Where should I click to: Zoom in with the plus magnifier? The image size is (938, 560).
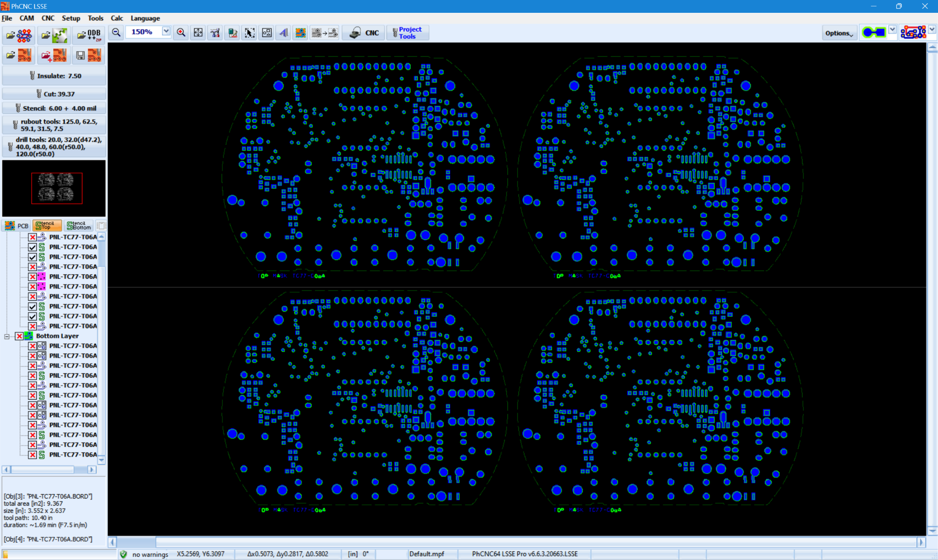click(x=181, y=33)
